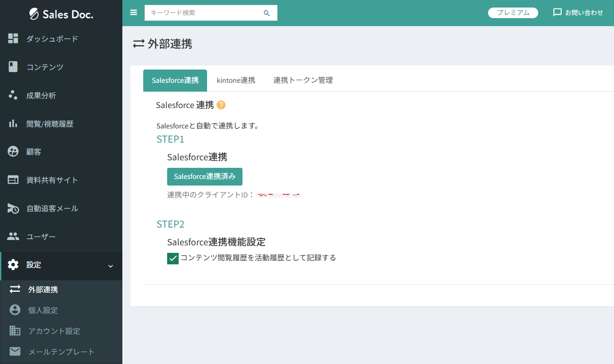Image resolution: width=614 pixels, height=364 pixels.
Task: Click the document sharing site icon
Action: tap(13, 180)
